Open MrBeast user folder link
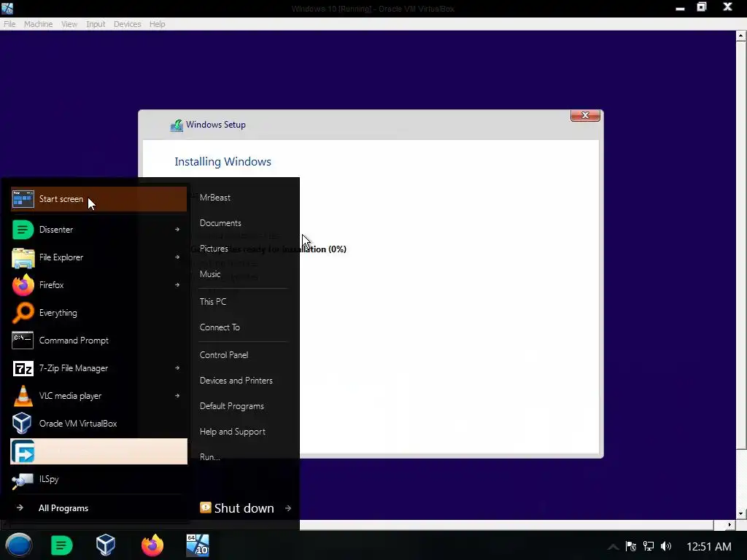Image resolution: width=747 pixels, height=560 pixels. pyautogui.click(x=215, y=198)
